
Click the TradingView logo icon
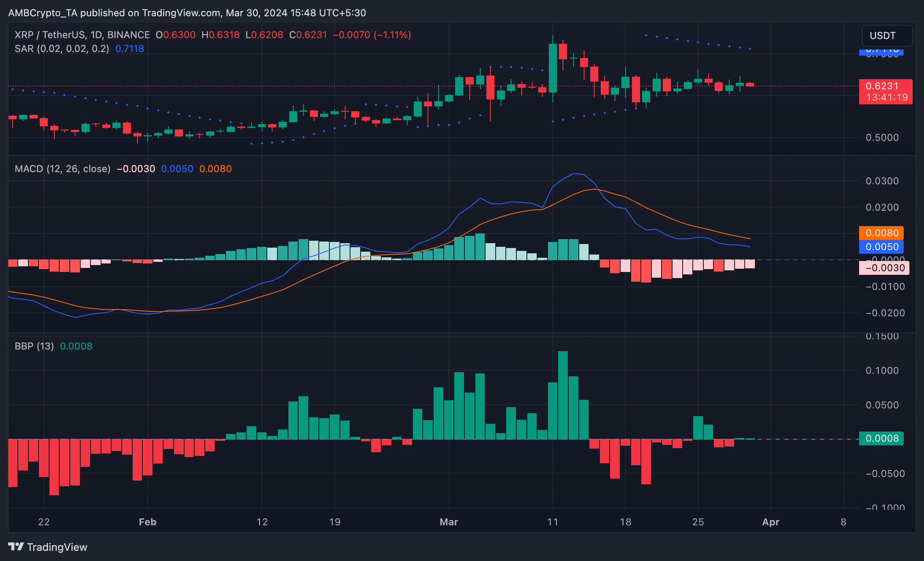pyautogui.click(x=16, y=547)
